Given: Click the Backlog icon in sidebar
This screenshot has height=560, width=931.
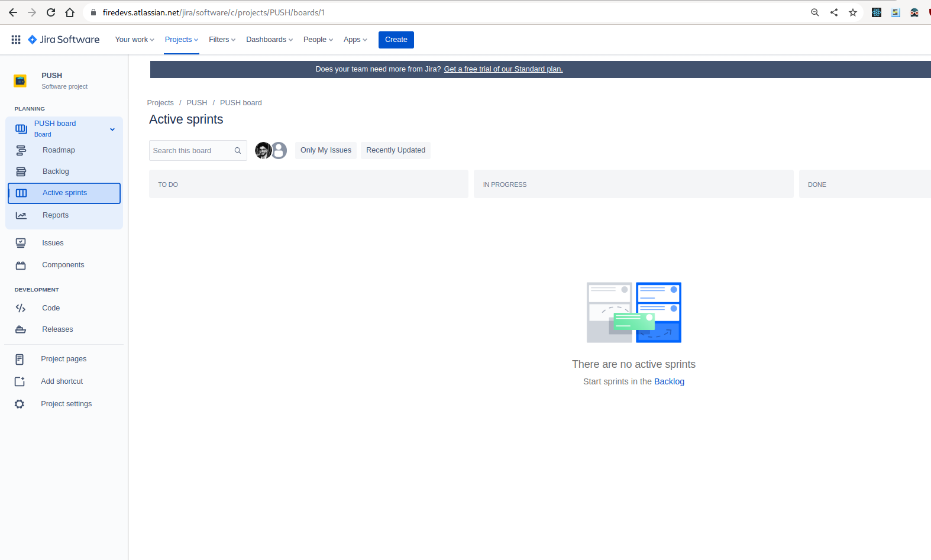Looking at the screenshot, I should (x=21, y=171).
